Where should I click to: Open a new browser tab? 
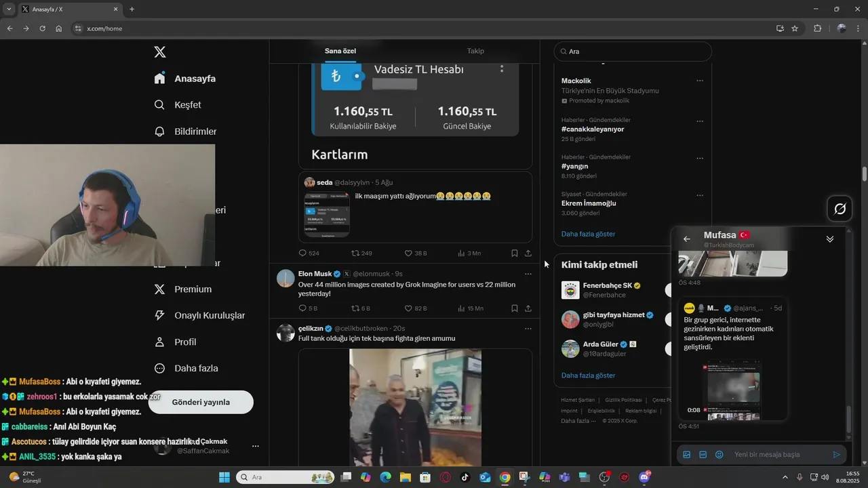pos(132,9)
